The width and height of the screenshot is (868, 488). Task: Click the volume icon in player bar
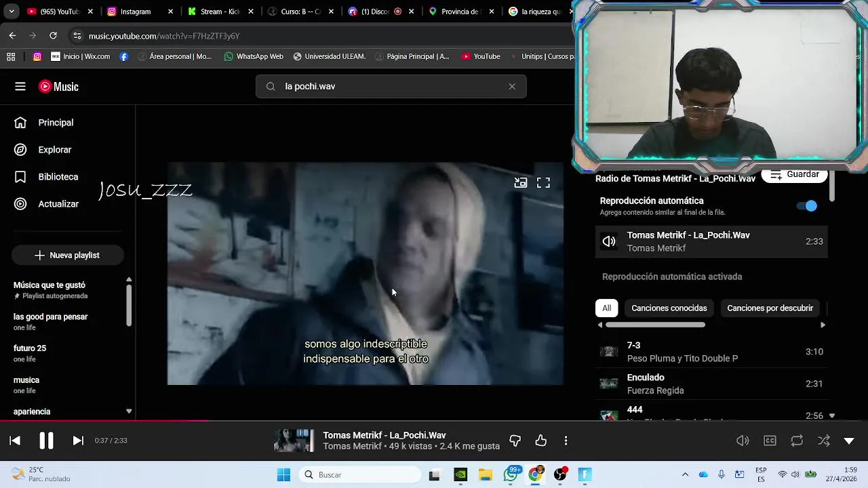pos(743,441)
